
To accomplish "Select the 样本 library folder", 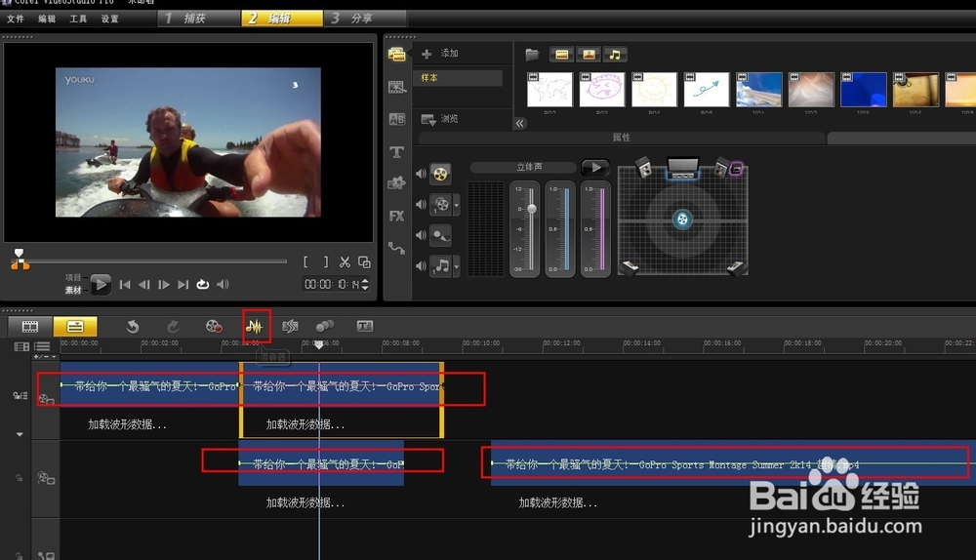I will 458,78.
